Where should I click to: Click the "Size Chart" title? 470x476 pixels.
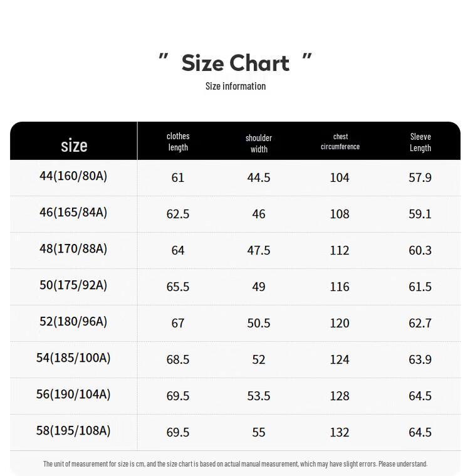click(235, 63)
